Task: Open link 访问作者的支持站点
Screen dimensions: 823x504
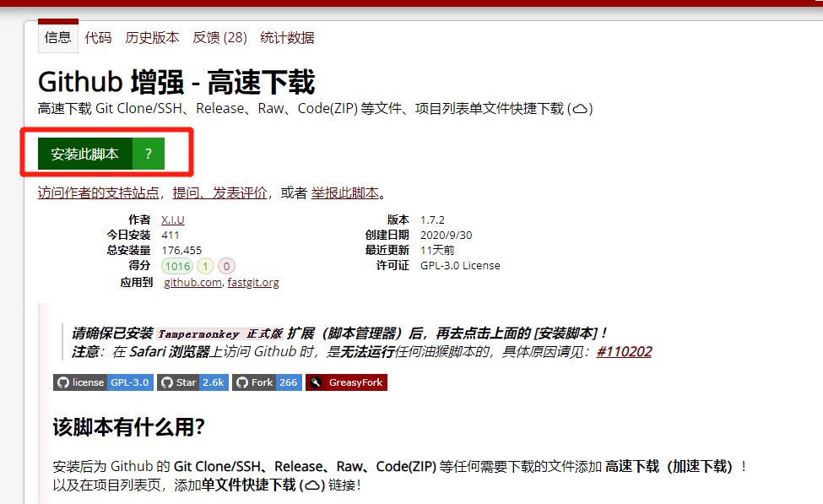Action: [x=98, y=193]
